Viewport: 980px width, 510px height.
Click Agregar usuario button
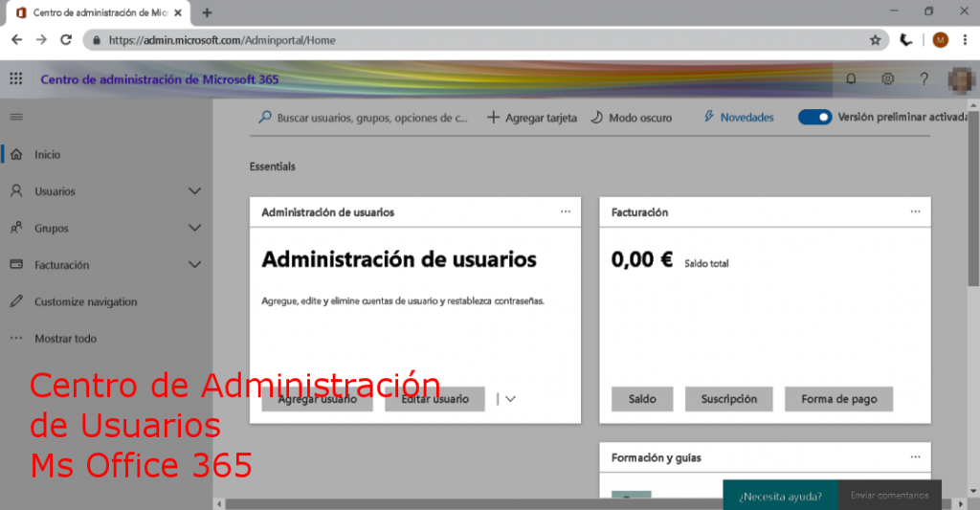click(318, 399)
